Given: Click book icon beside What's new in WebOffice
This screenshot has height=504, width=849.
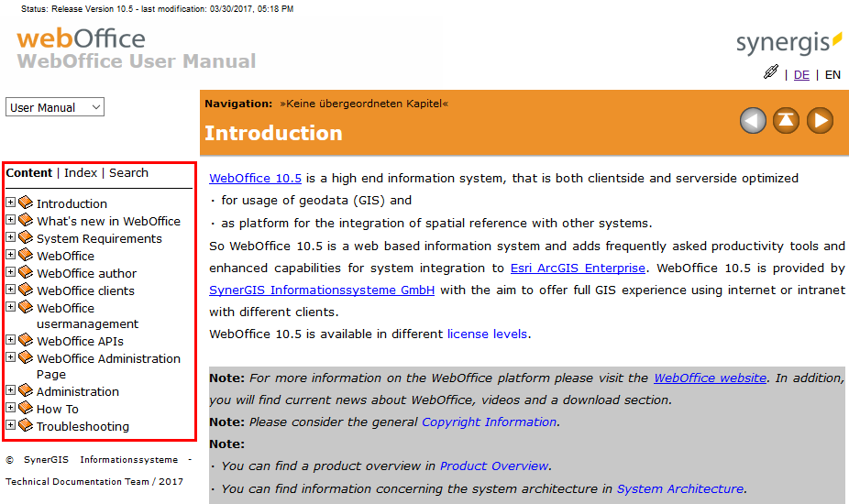Looking at the screenshot, I should pos(26,220).
